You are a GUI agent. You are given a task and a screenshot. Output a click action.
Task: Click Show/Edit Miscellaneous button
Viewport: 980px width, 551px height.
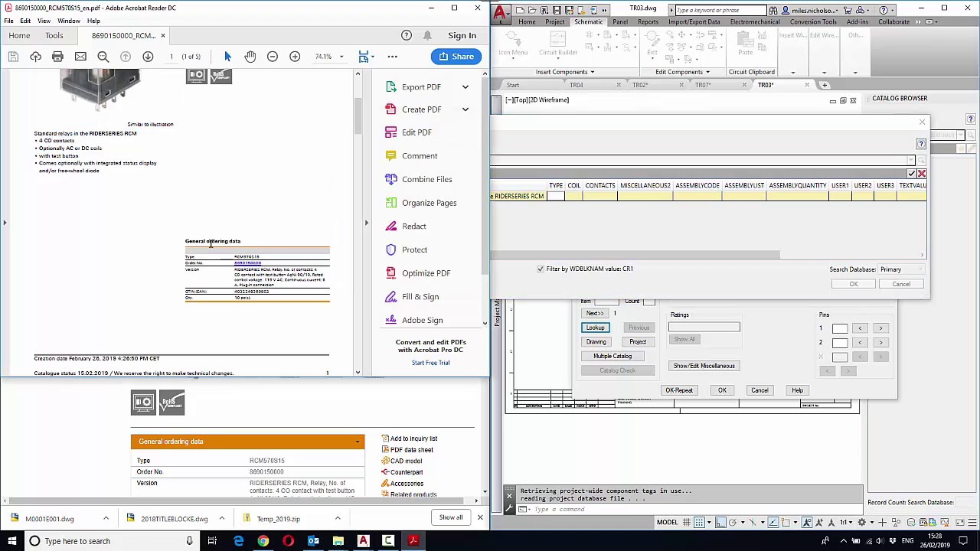click(704, 366)
